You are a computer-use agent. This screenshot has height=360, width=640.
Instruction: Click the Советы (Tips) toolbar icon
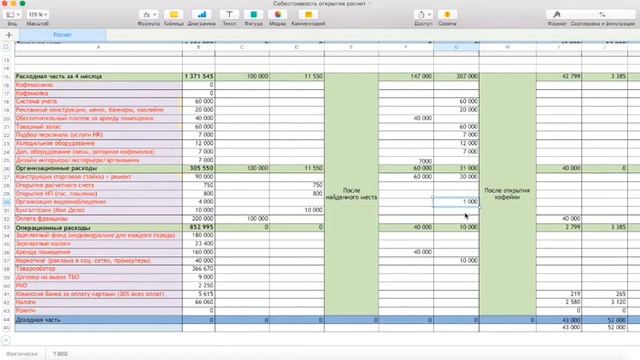[447, 15]
